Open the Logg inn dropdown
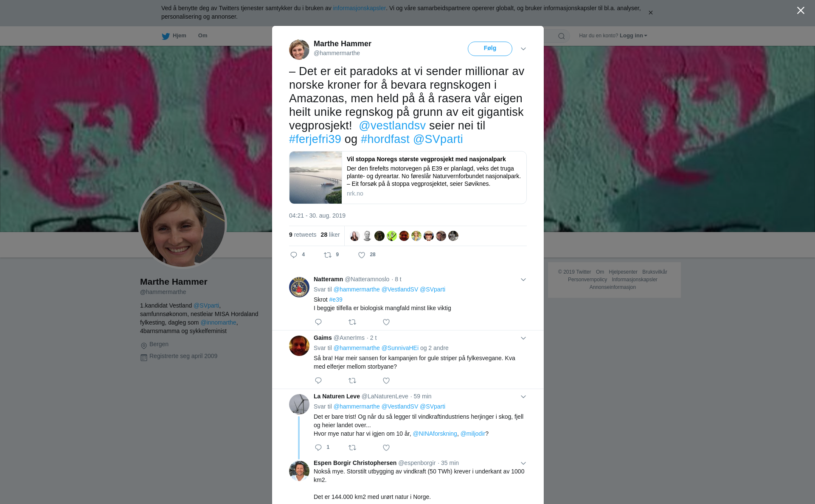The width and height of the screenshot is (815, 504). click(633, 36)
